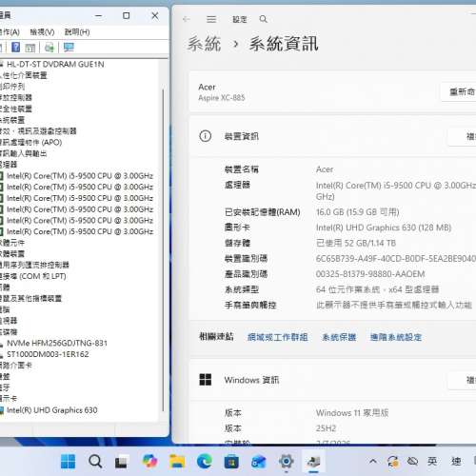476x476 pixels.
Task: Show hidden system tray icons chevron
Action: [373, 461]
